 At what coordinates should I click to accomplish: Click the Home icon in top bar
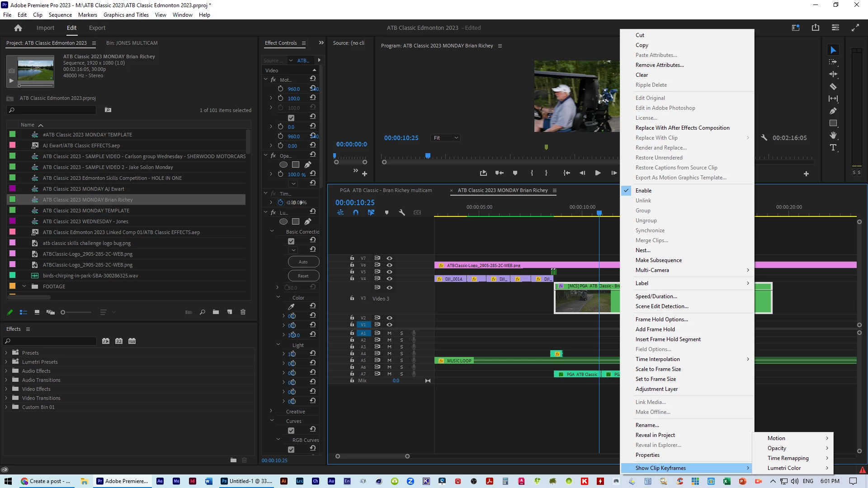click(x=18, y=28)
